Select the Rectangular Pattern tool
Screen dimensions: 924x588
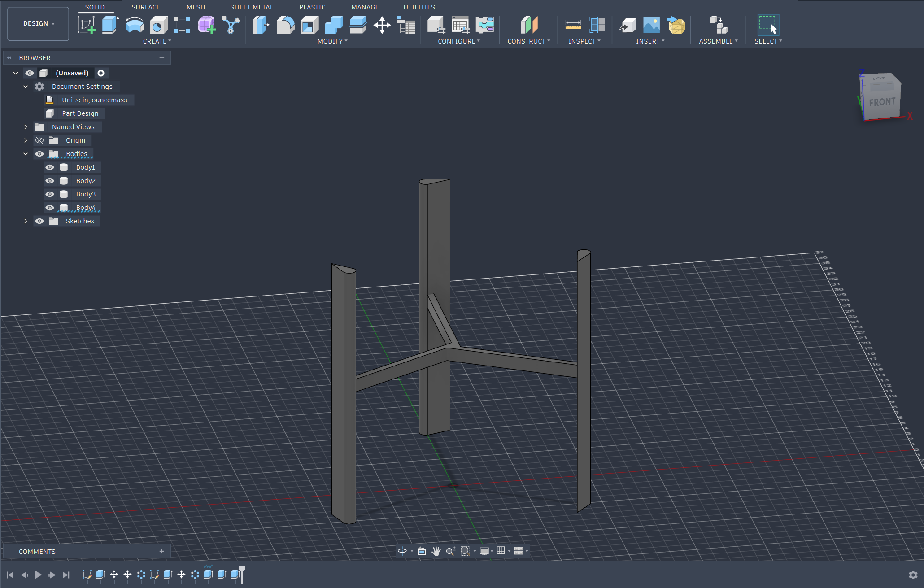click(182, 25)
